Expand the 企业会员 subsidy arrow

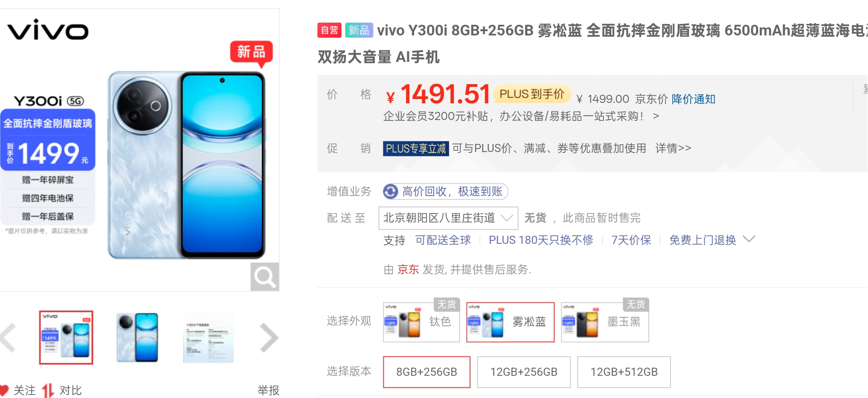click(656, 116)
